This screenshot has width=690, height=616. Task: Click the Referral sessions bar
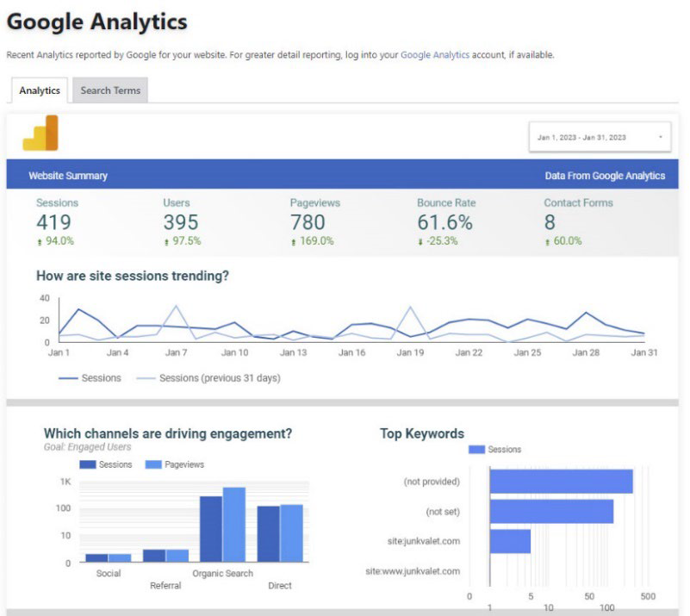(x=154, y=556)
